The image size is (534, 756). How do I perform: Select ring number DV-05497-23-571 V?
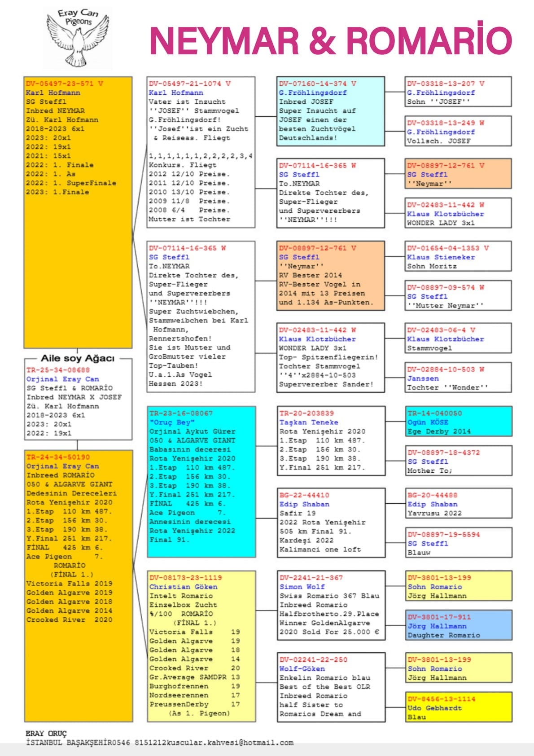[65, 84]
